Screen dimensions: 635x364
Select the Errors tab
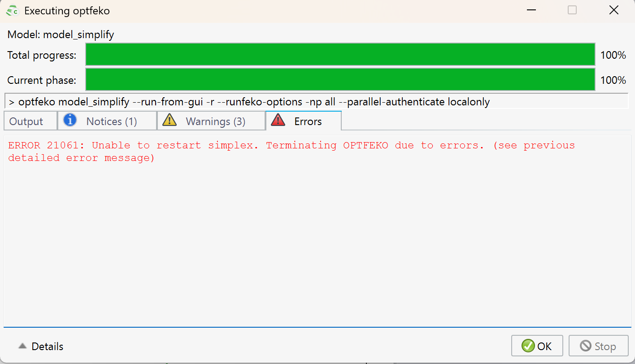(x=303, y=121)
